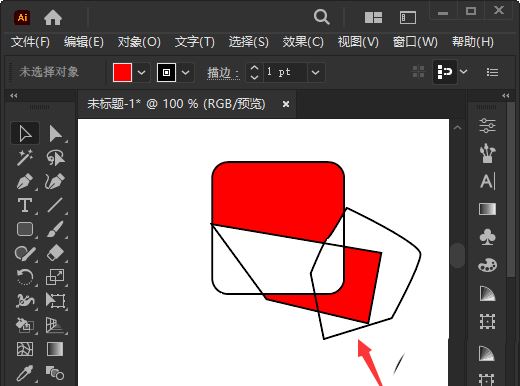Activate the Rotate tool
520x386 pixels.
click(x=25, y=277)
